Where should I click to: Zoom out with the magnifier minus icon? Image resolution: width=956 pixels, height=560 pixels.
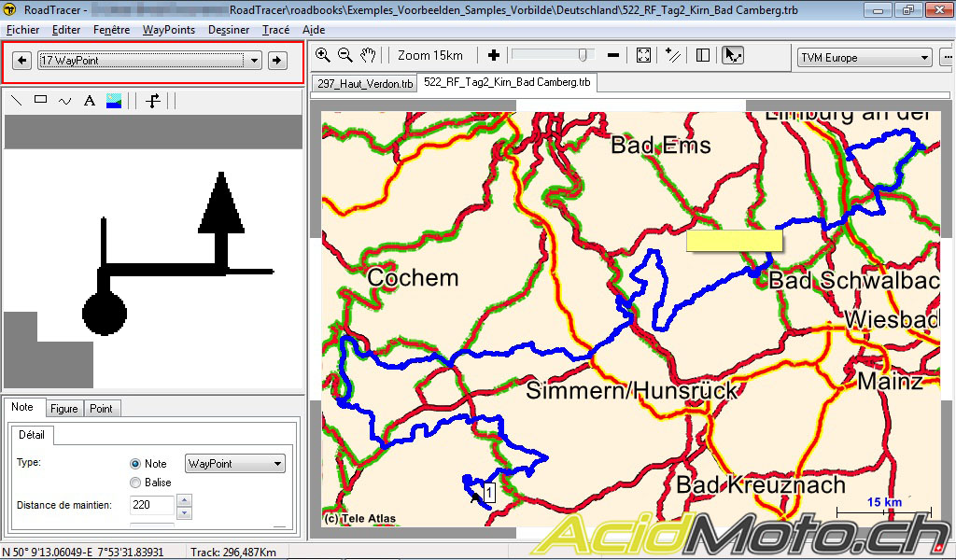(x=345, y=55)
